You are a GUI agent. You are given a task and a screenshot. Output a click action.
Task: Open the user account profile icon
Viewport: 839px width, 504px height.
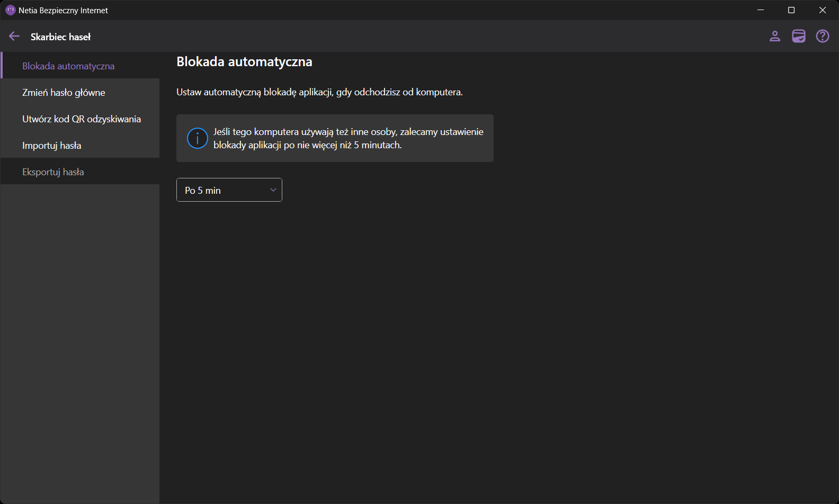coord(774,36)
